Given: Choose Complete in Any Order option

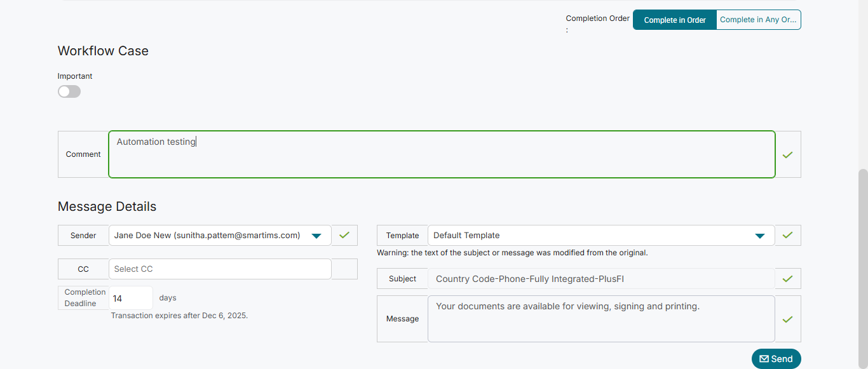Looking at the screenshot, I should pyautogui.click(x=758, y=20).
